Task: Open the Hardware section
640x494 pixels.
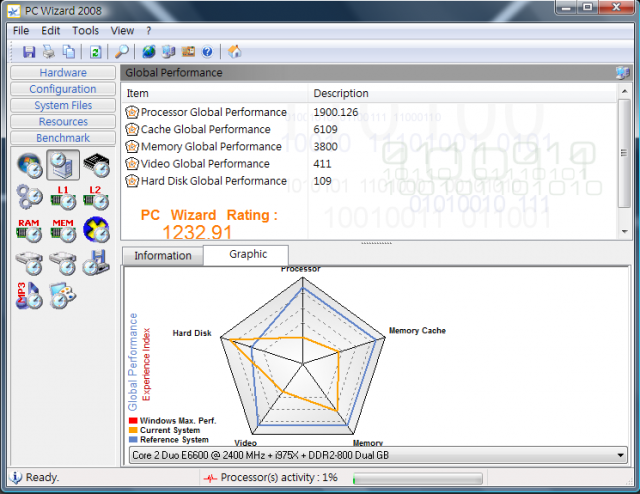Action: point(63,73)
